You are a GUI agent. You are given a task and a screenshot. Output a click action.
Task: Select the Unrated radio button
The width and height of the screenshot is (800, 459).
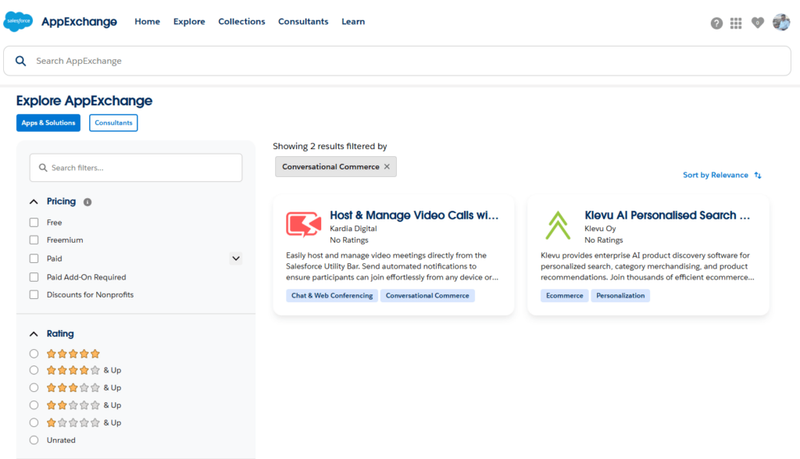pyautogui.click(x=34, y=440)
